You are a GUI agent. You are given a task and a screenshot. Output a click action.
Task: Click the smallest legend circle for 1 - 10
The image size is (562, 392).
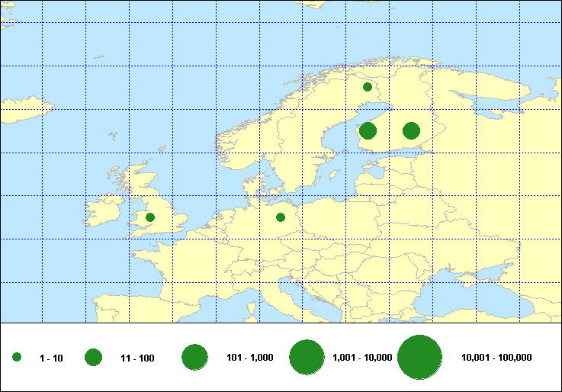click(x=17, y=357)
